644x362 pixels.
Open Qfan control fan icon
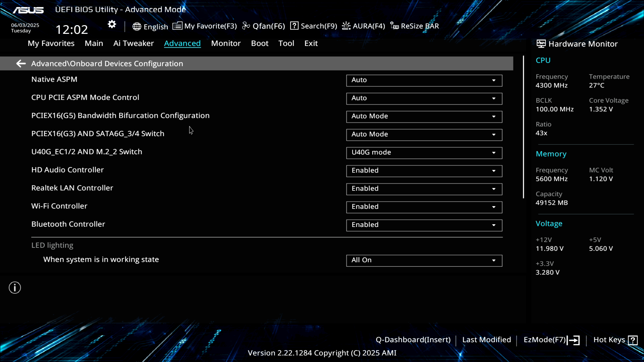click(246, 26)
